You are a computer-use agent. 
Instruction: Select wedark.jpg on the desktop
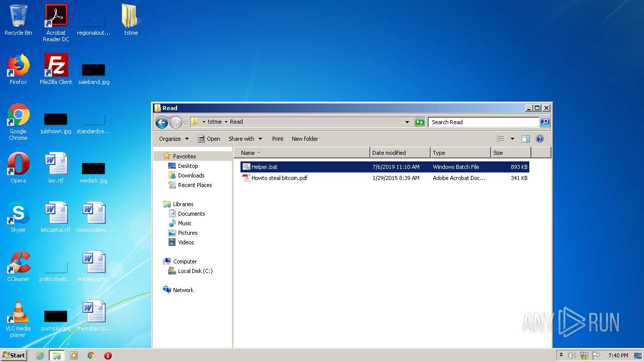94,172
